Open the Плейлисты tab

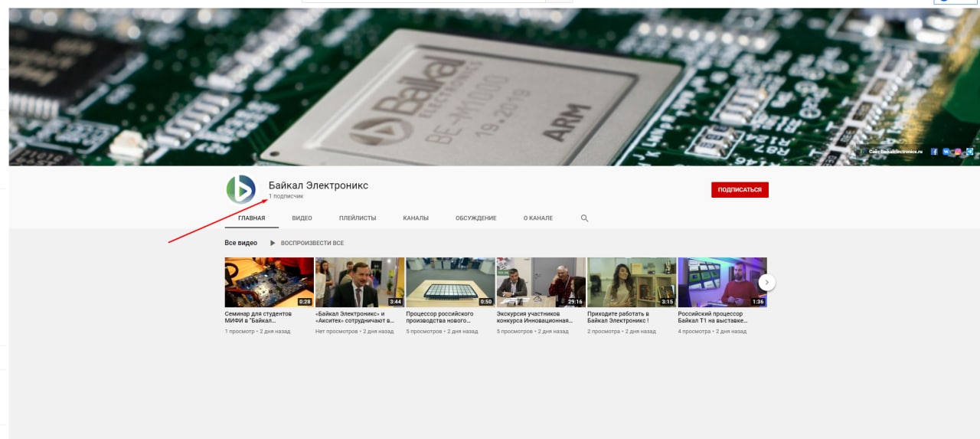(358, 218)
